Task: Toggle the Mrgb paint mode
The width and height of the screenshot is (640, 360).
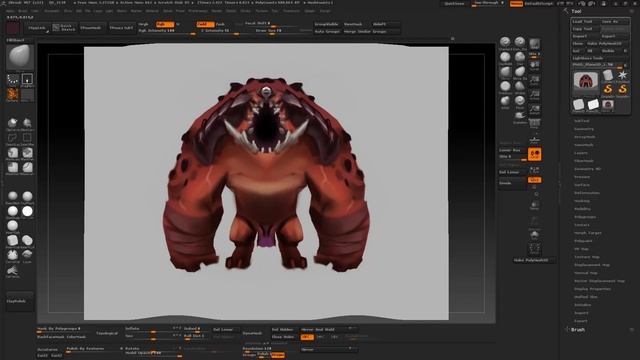Action: [144, 24]
